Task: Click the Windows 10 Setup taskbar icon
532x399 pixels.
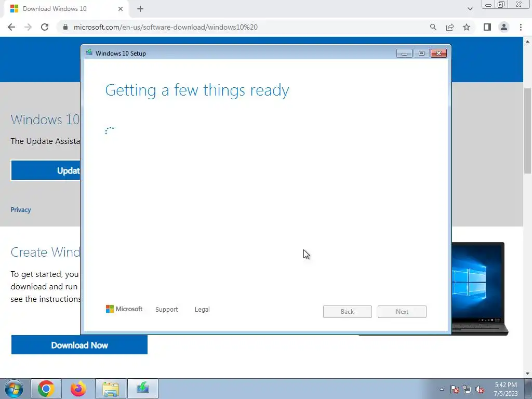Action: point(143,389)
